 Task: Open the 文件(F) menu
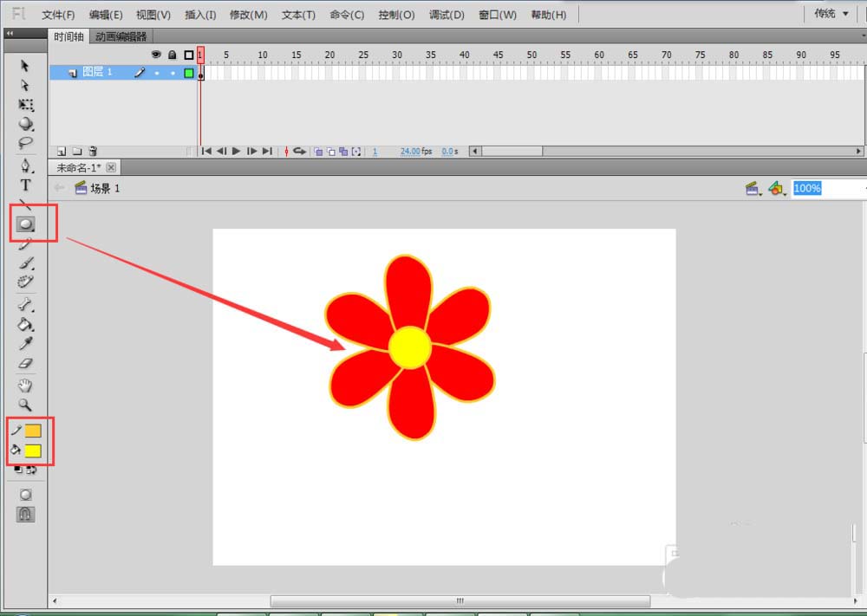(x=58, y=15)
